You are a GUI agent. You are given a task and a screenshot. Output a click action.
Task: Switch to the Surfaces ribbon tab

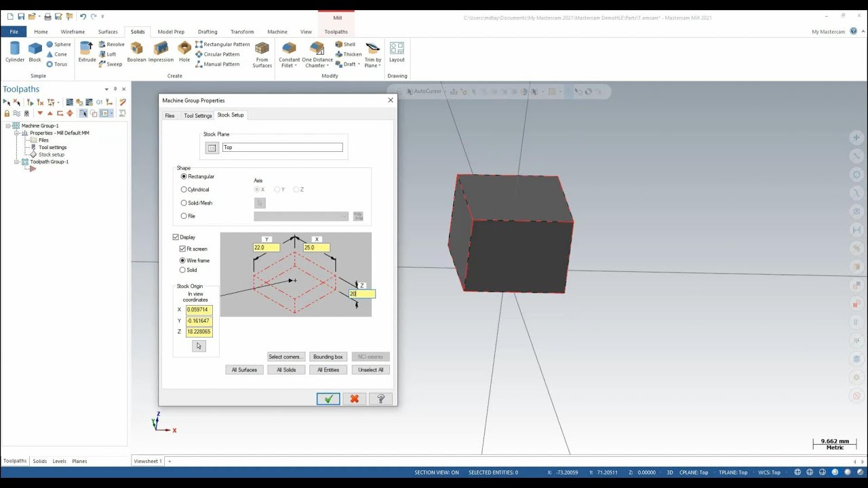click(108, 32)
